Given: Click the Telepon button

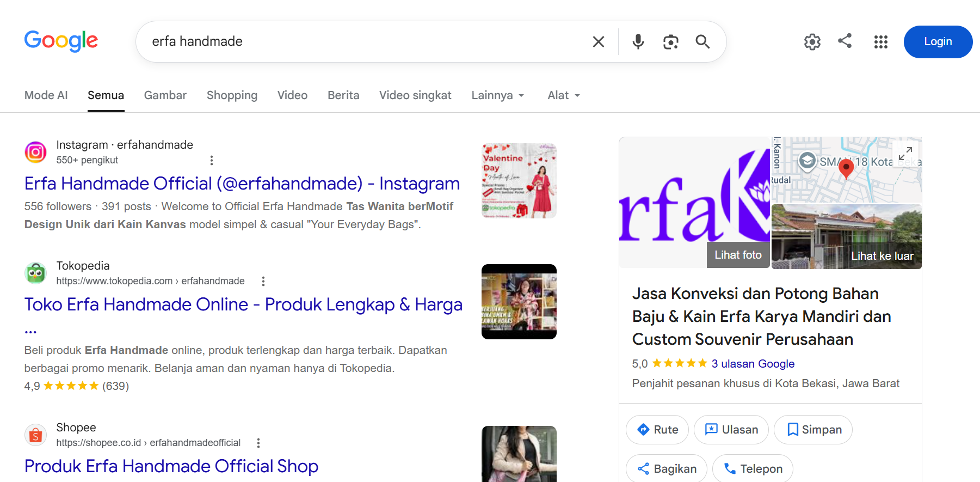Looking at the screenshot, I should pyautogui.click(x=753, y=468).
